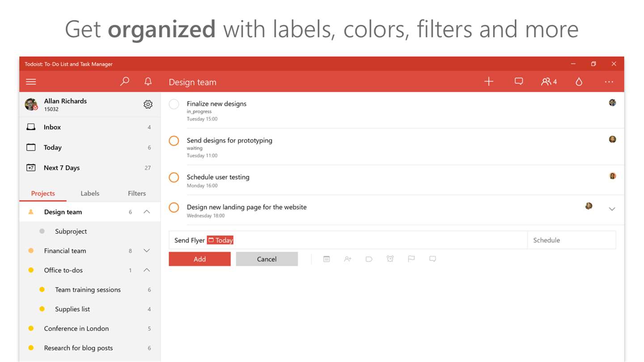Open the shared members icon showing 4

tap(549, 81)
